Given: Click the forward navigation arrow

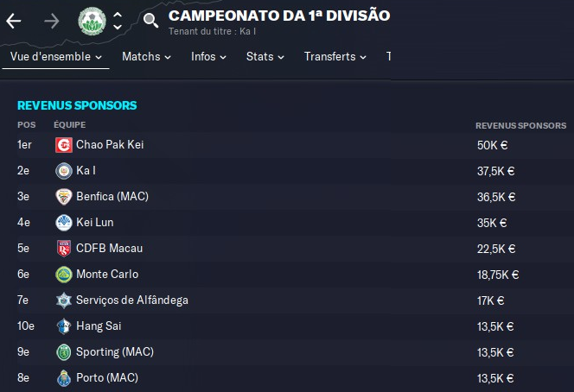Looking at the screenshot, I should [52, 21].
